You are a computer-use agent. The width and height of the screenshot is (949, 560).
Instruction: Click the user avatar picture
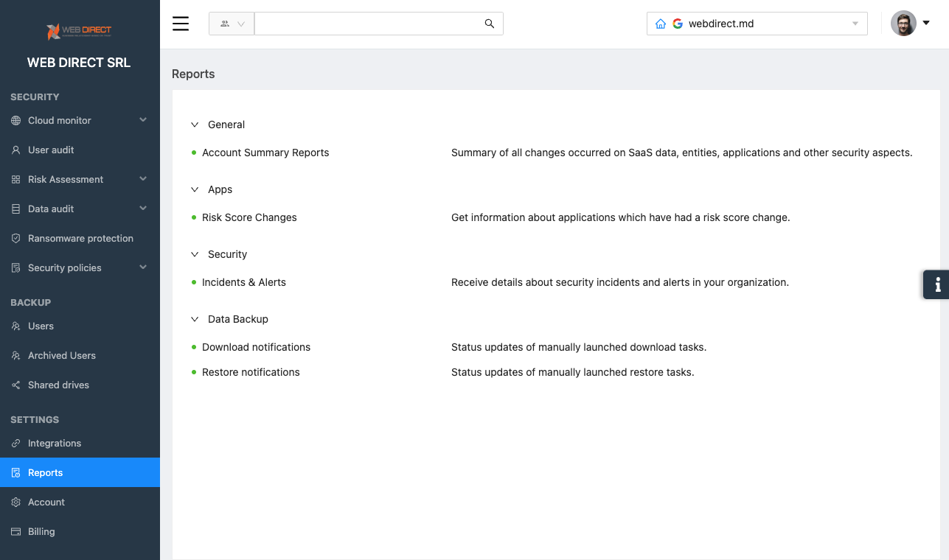pos(903,24)
